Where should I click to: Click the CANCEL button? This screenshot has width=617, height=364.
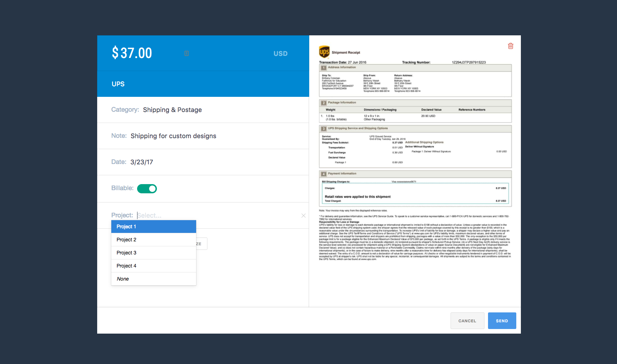[467, 321]
